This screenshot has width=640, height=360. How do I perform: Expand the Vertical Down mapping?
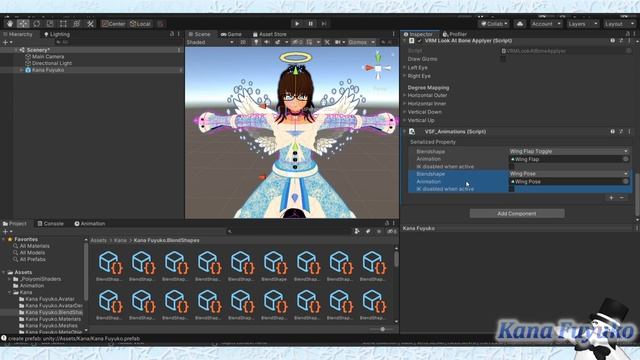404,112
